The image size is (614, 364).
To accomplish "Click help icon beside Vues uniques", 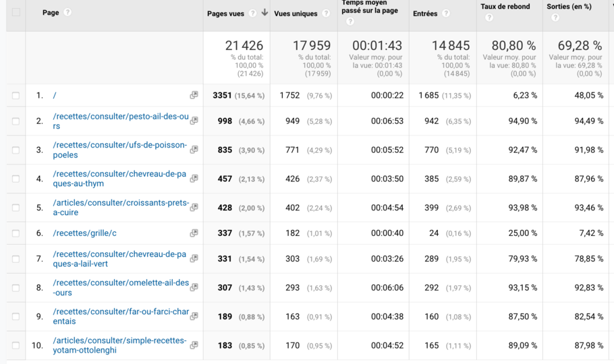I will tap(326, 13).
